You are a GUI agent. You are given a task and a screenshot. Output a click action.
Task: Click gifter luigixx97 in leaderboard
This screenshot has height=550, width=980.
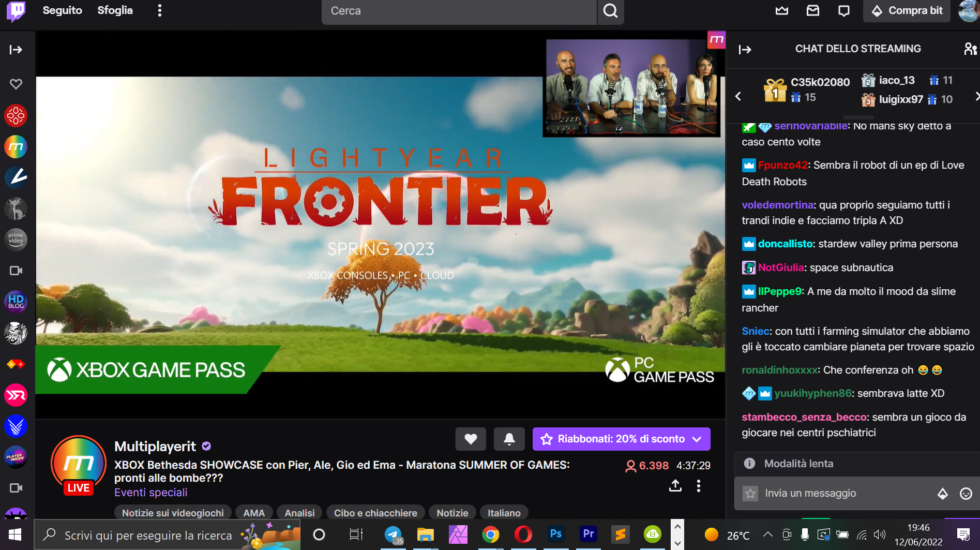click(901, 99)
